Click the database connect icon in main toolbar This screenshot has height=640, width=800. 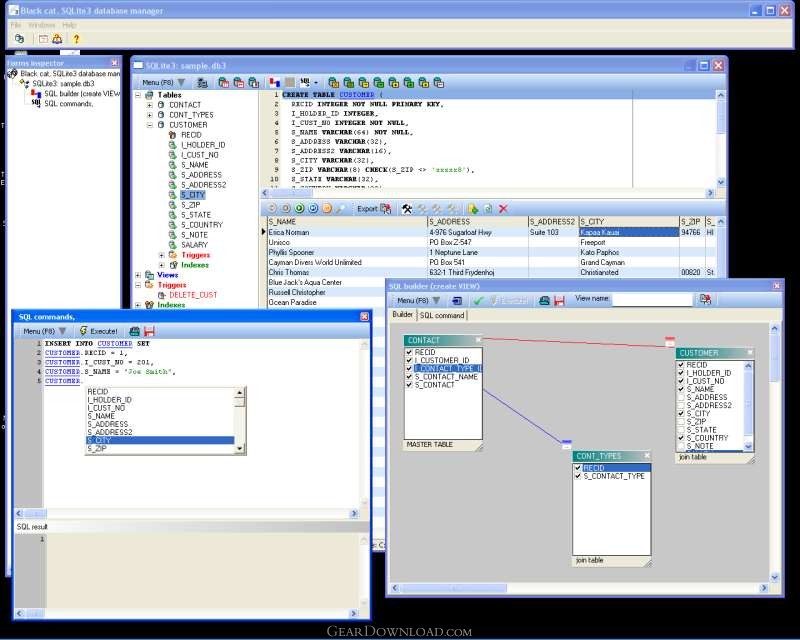tap(19, 38)
